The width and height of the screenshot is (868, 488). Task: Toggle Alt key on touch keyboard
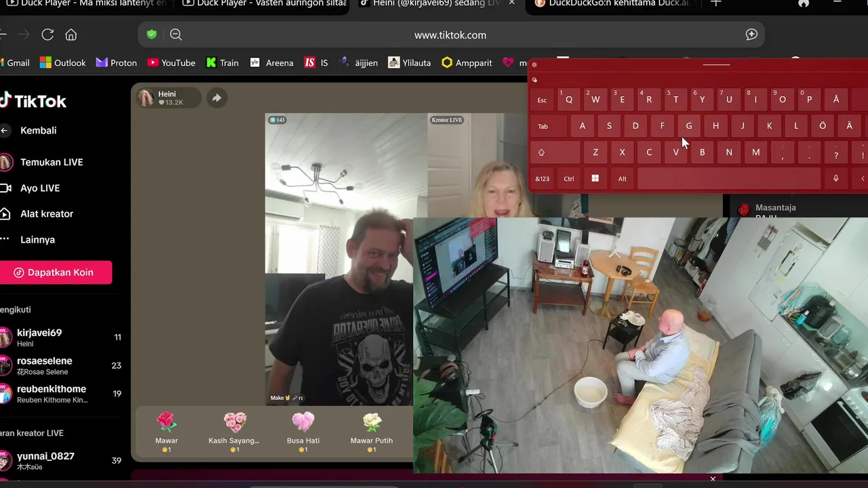pyautogui.click(x=622, y=179)
